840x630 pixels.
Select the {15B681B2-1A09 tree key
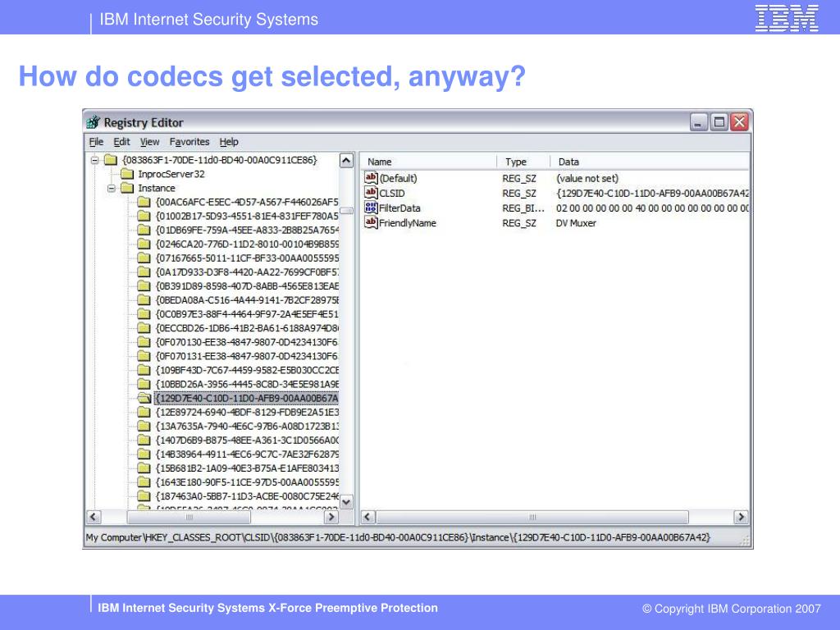point(247,468)
